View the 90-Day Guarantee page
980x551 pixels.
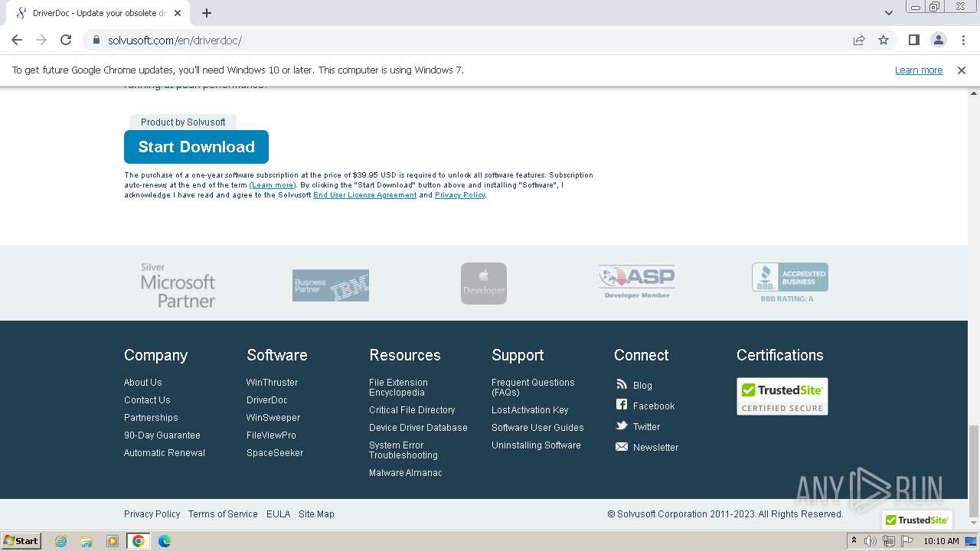coord(162,435)
